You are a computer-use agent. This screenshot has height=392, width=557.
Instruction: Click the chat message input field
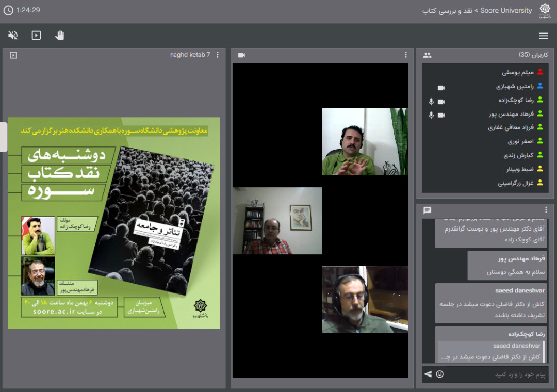(497, 374)
